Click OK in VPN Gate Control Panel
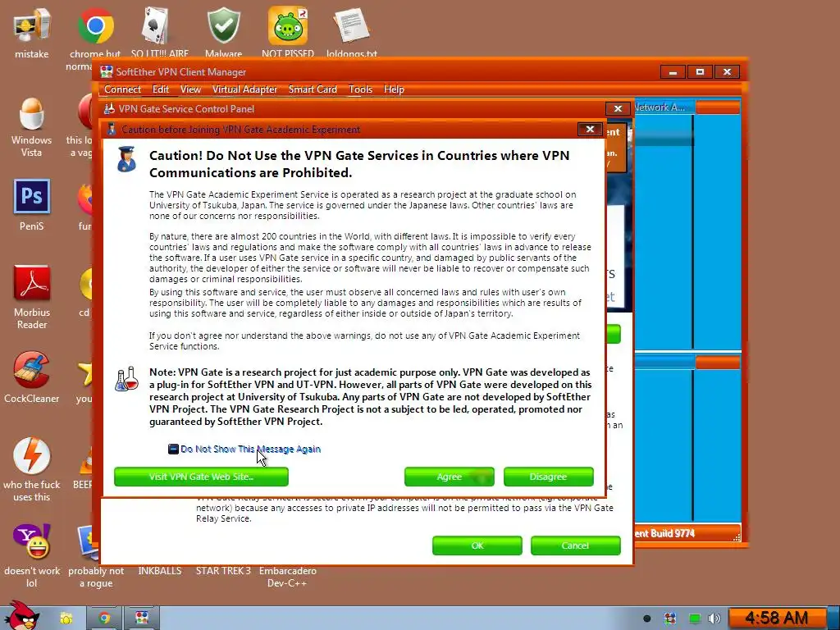The image size is (840, 630). coord(477,546)
